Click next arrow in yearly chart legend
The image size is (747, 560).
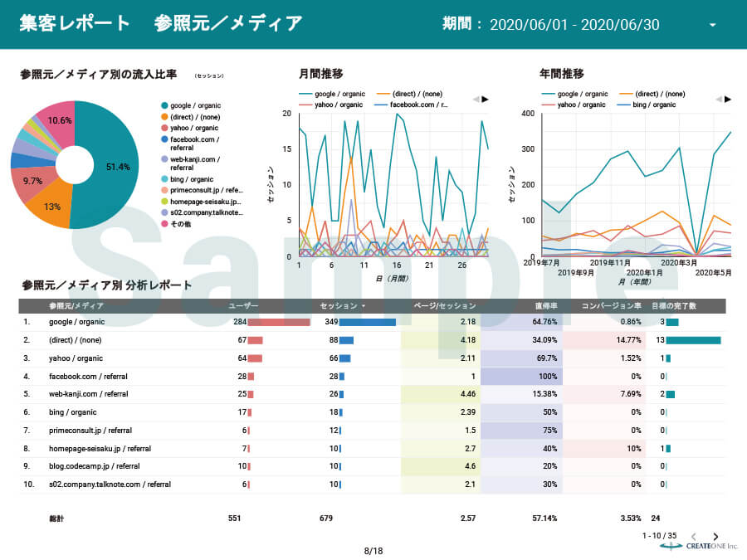[x=728, y=100]
